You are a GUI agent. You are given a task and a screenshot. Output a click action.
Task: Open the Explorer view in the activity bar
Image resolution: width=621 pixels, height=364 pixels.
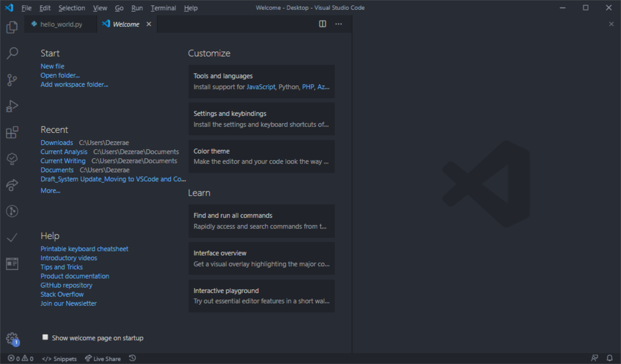(x=12, y=27)
